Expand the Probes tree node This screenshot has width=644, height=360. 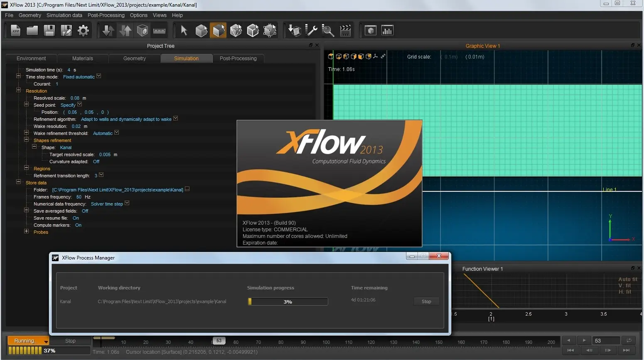26,231
